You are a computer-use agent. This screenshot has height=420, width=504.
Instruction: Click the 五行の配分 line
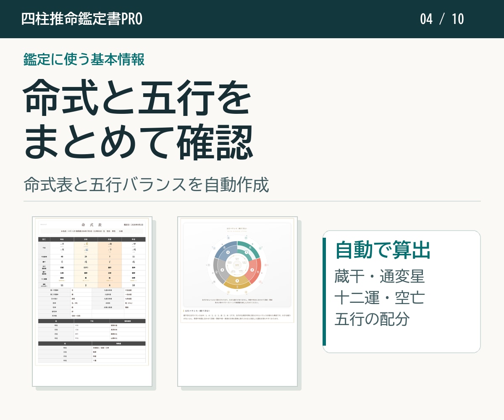pos(372,319)
